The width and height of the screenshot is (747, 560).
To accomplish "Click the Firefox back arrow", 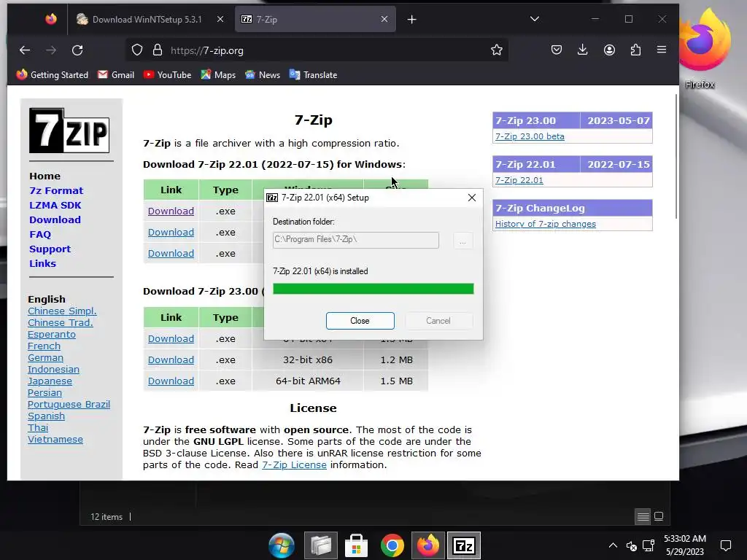I will [x=25, y=50].
